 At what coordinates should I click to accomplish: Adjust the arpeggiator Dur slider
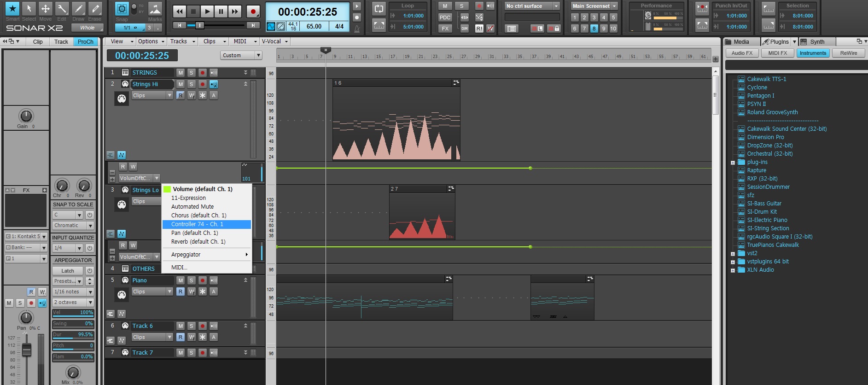coord(73,335)
